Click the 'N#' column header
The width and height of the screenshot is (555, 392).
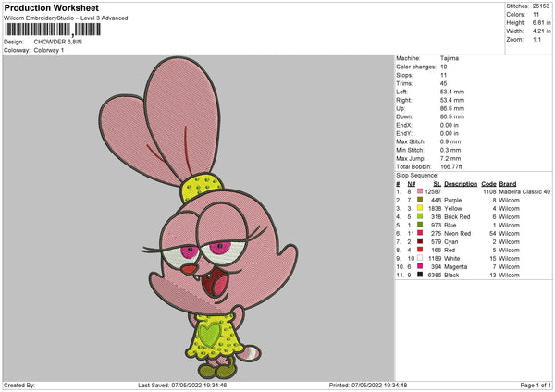coord(412,184)
